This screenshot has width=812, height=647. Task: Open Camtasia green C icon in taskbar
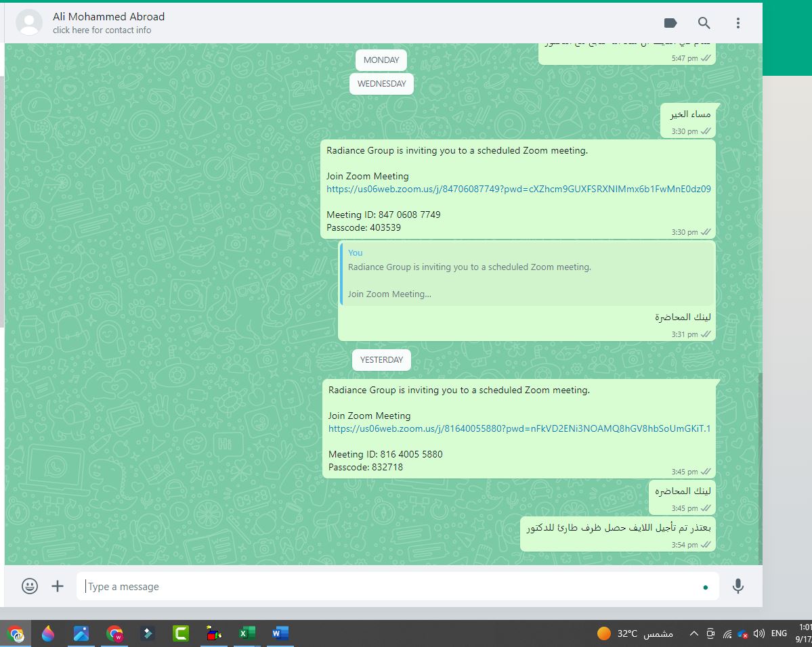pos(181,633)
